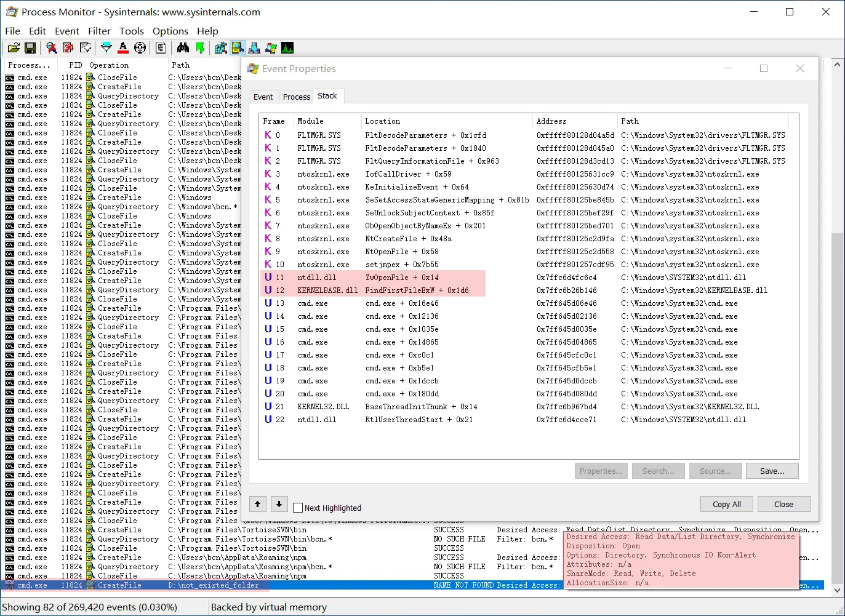Select the crosshair target toolbar icon
Screen dimensions: 845x616
(140, 48)
